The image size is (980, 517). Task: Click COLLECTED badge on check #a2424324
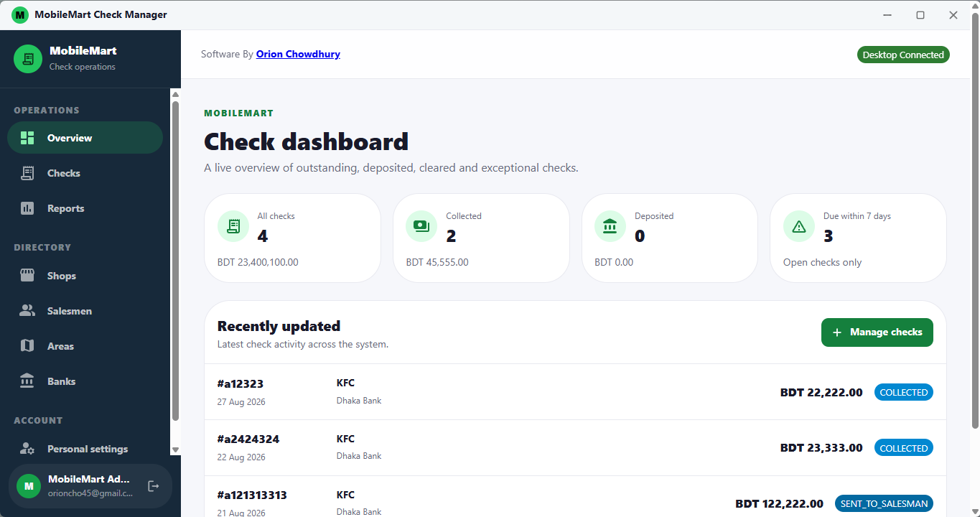pos(903,448)
